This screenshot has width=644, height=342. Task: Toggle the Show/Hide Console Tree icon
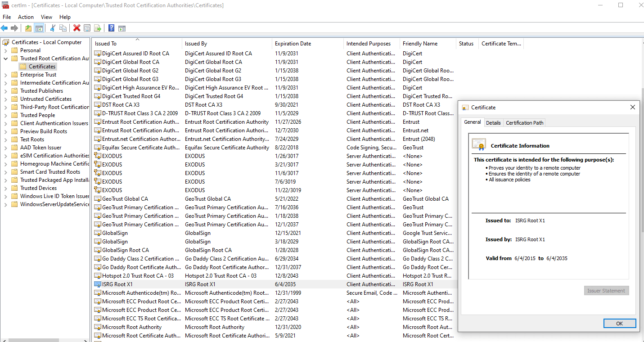tap(39, 28)
